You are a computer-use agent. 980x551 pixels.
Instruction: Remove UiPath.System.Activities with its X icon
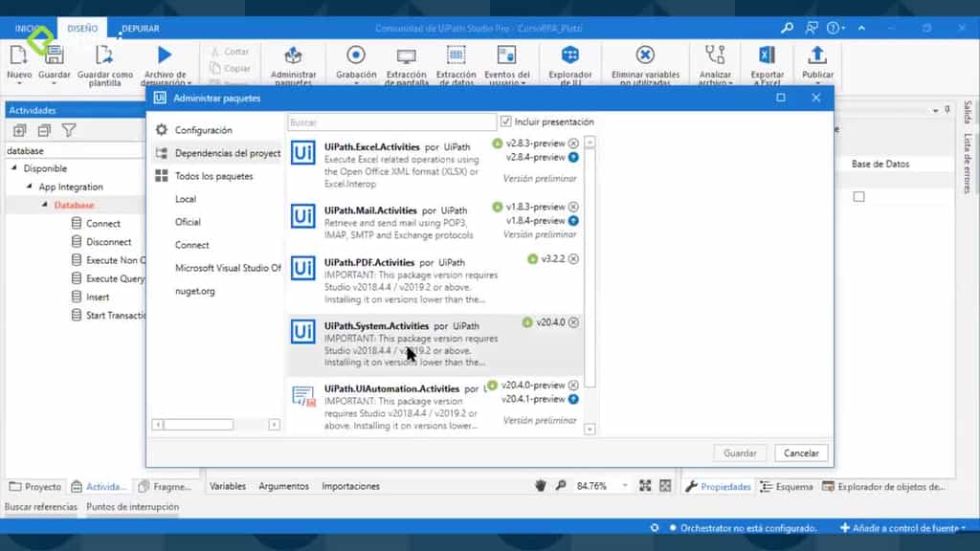click(x=573, y=322)
